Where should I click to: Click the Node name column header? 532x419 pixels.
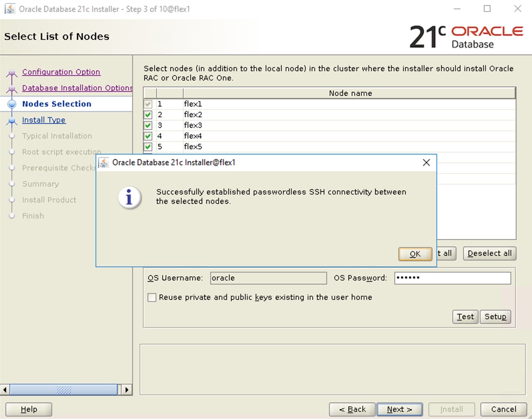[x=350, y=93]
